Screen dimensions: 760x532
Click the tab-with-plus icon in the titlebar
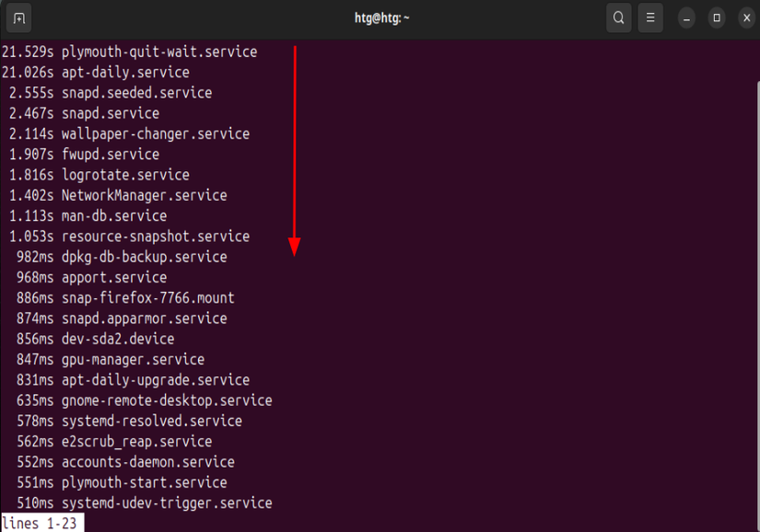coord(20,17)
